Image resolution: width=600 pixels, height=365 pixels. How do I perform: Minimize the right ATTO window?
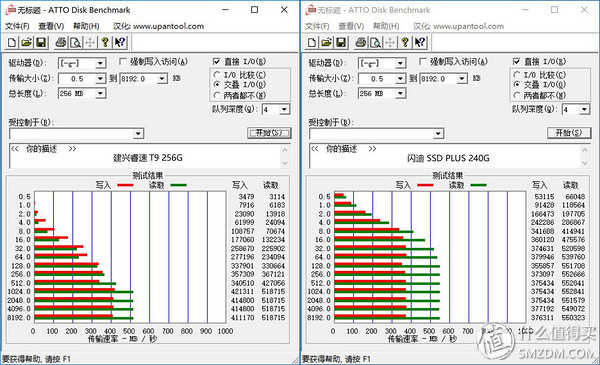525,10
